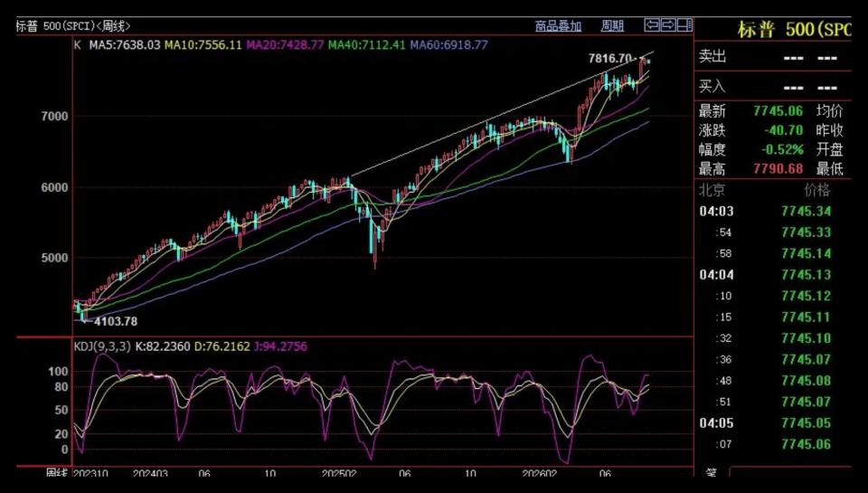Select the 04:04 tick row
Image resolution: width=868 pixels, height=493 pixels.
tap(773, 275)
